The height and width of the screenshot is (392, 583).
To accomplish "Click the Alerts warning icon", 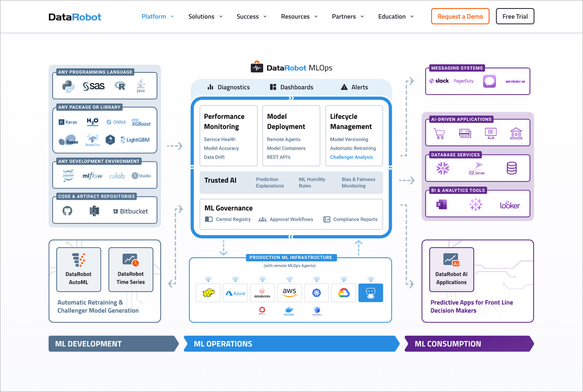I will [x=344, y=87].
